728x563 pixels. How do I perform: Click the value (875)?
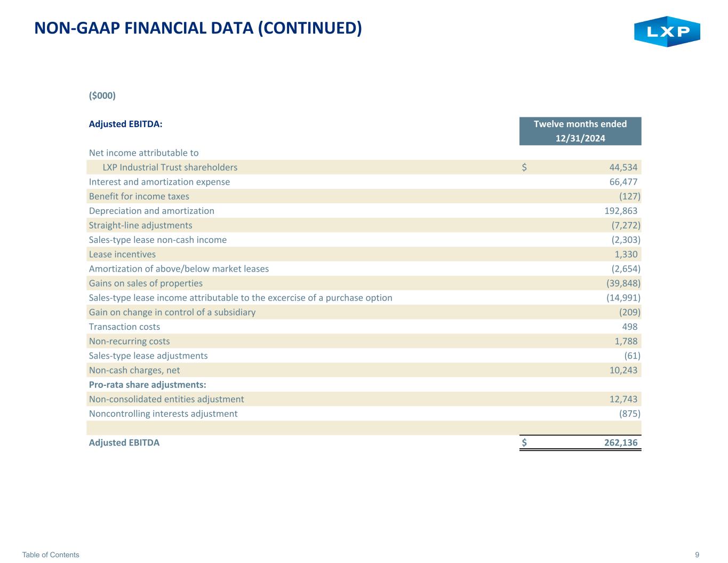click(629, 414)
